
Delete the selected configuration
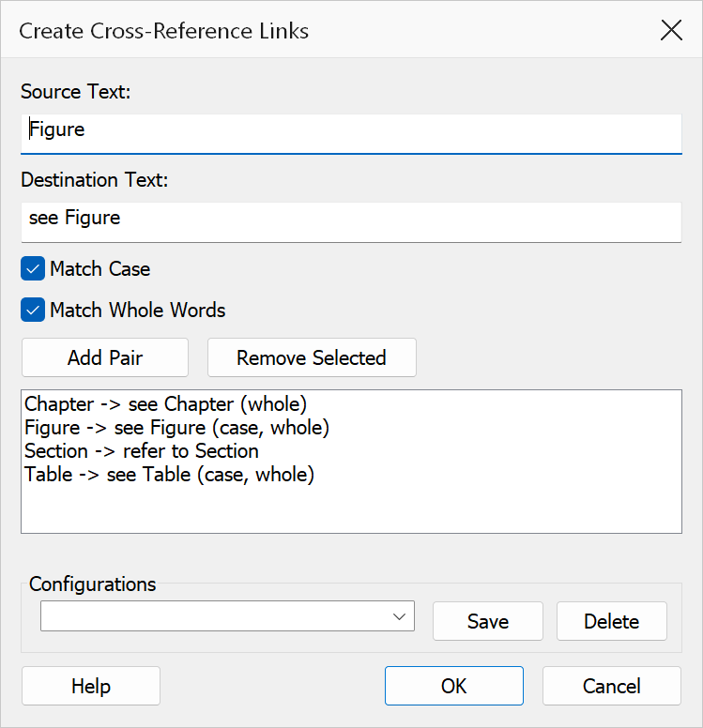(611, 621)
